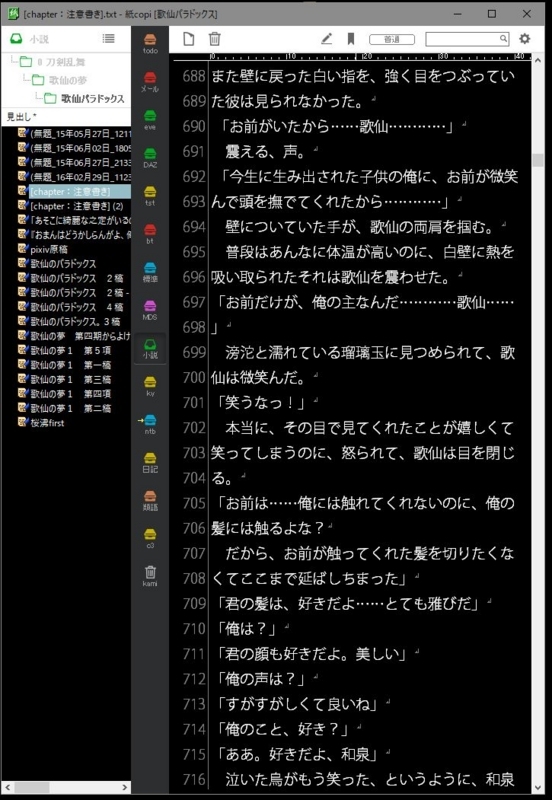The height and width of the screenshot is (800, 552).
Task: Open the blue 標準 box
Action: pos(150,271)
